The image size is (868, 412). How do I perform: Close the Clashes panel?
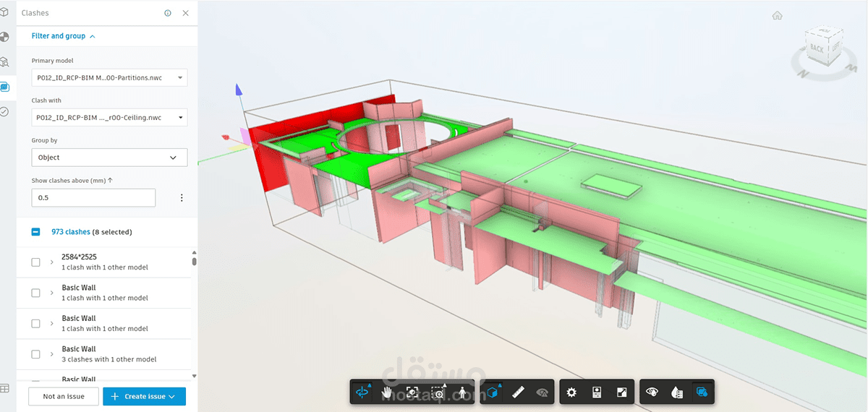pyautogui.click(x=186, y=13)
